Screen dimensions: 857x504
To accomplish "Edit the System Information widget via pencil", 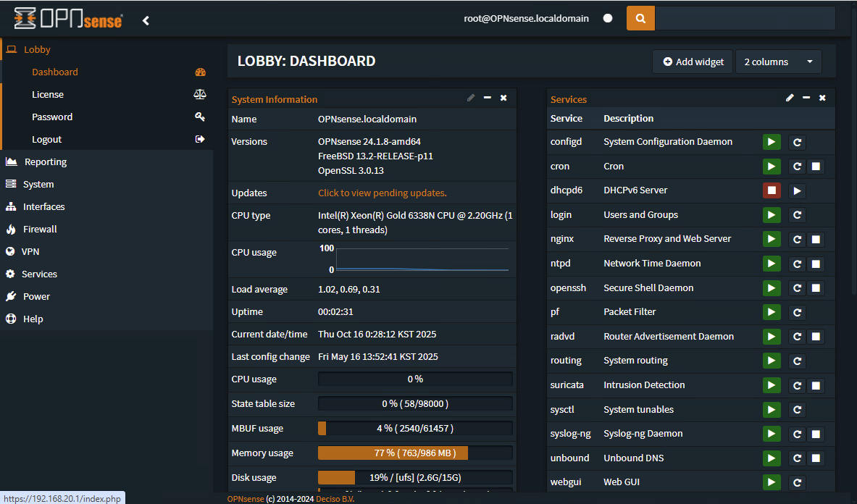I will point(471,98).
